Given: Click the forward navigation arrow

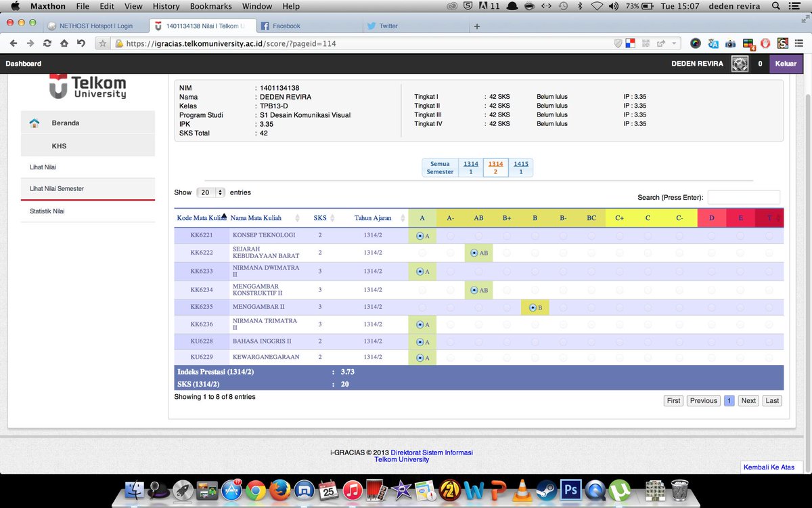Looking at the screenshot, I should pos(30,43).
